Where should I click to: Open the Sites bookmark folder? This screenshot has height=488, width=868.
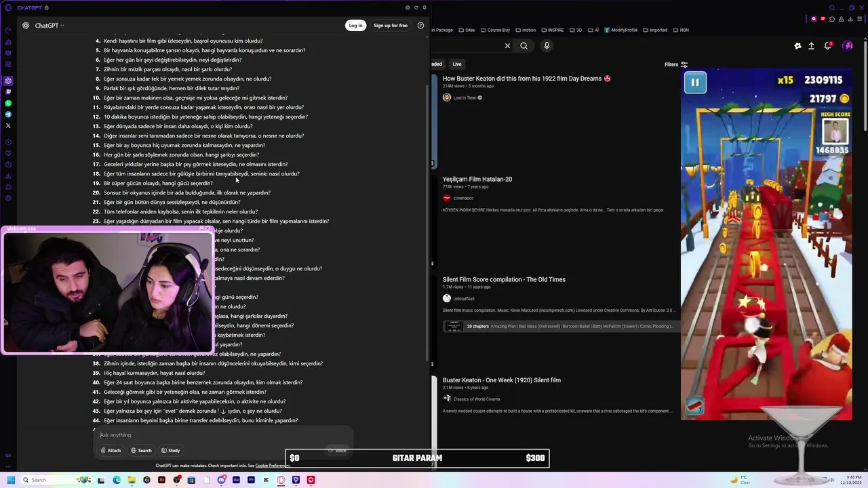(x=467, y=30)
